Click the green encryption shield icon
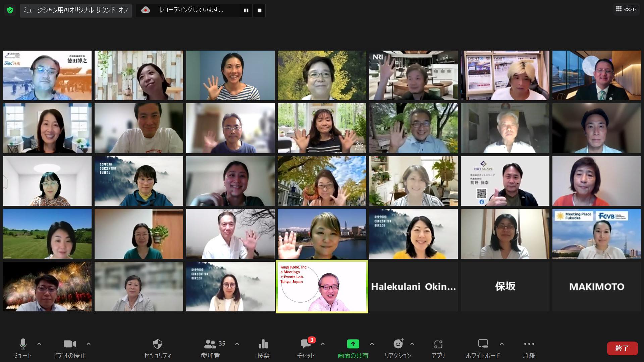Screen dimensions: 644x362 coord(10,10)
